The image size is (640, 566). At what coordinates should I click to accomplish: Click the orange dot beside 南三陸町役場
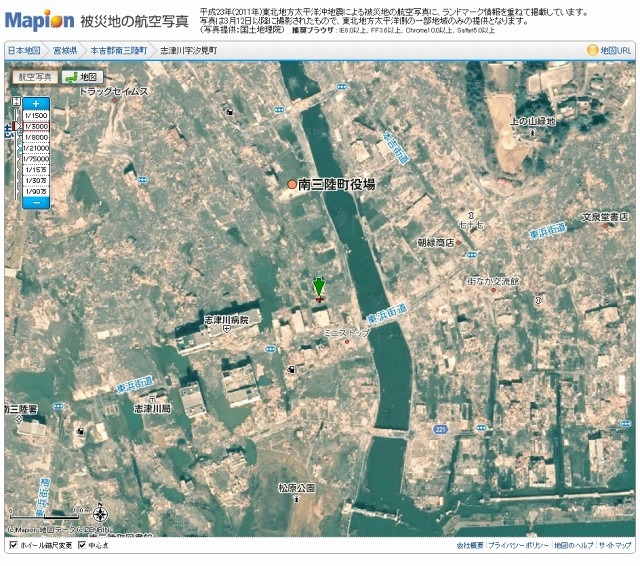coord(291,184)
